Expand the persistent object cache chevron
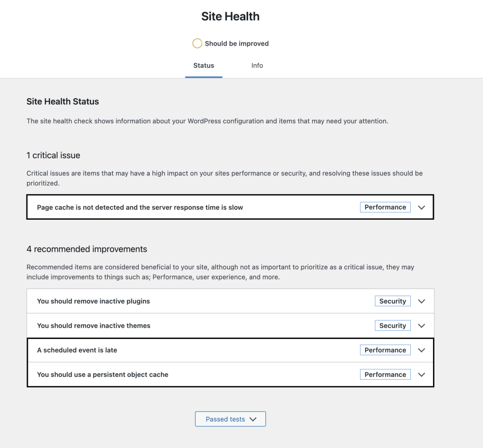483x448 pixels. tap(422, 375)
